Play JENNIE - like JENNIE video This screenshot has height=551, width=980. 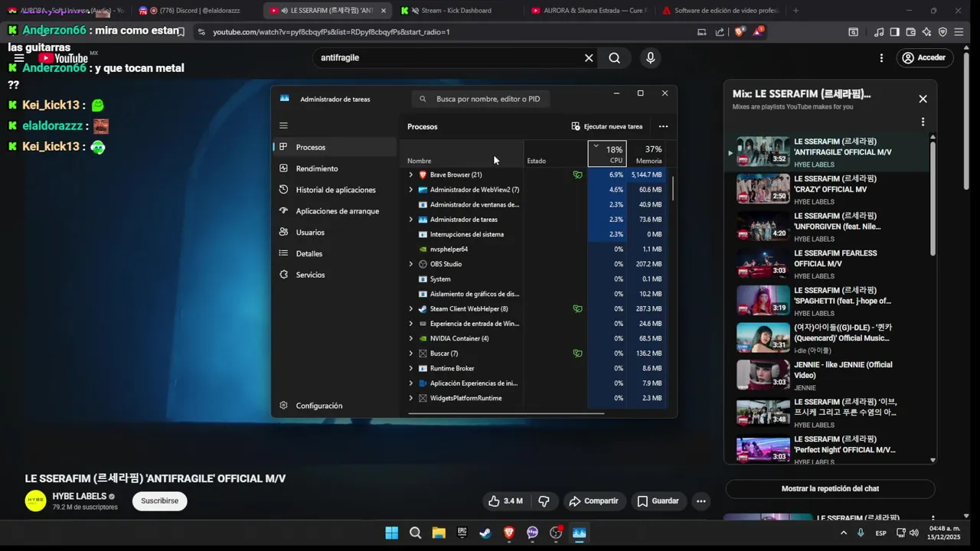point(831,375)
